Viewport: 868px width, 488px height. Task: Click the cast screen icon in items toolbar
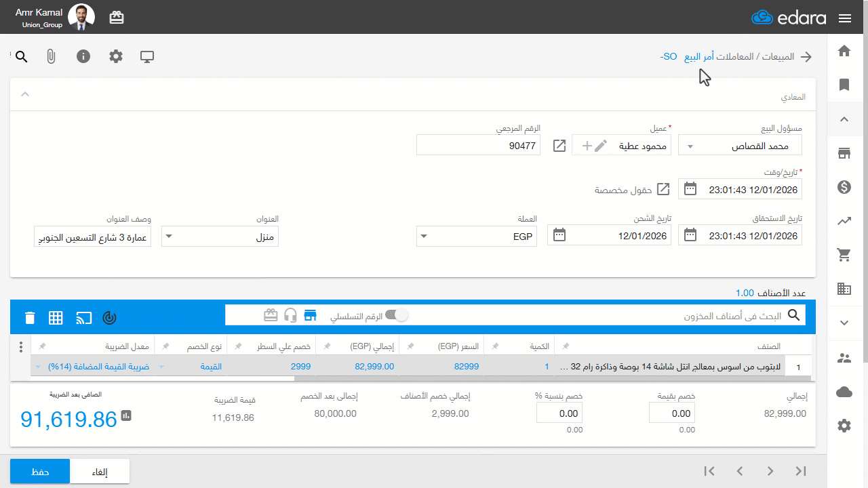(83, 317)
